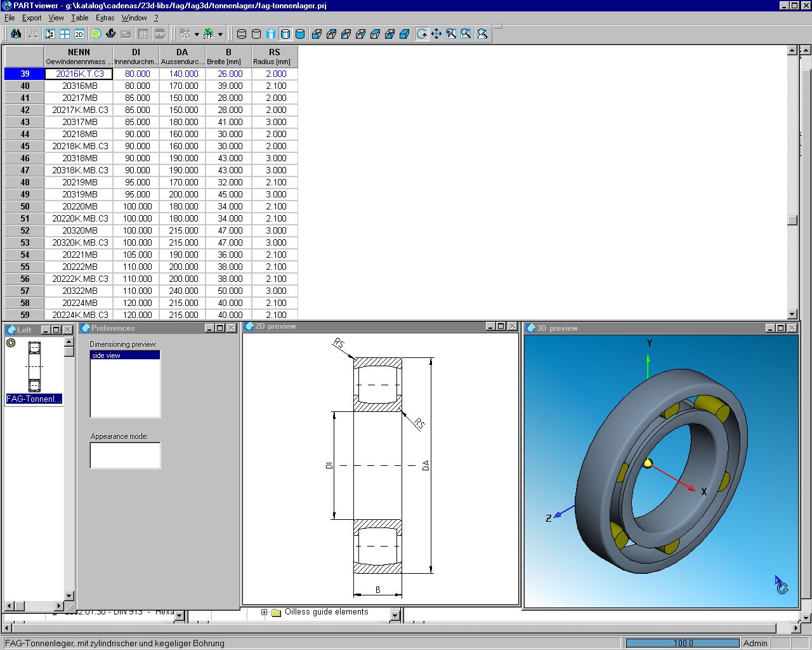Viewport: 812px width, 650px height.
Task: Click the zoom window magnifier icon
Action: (466, 34)
